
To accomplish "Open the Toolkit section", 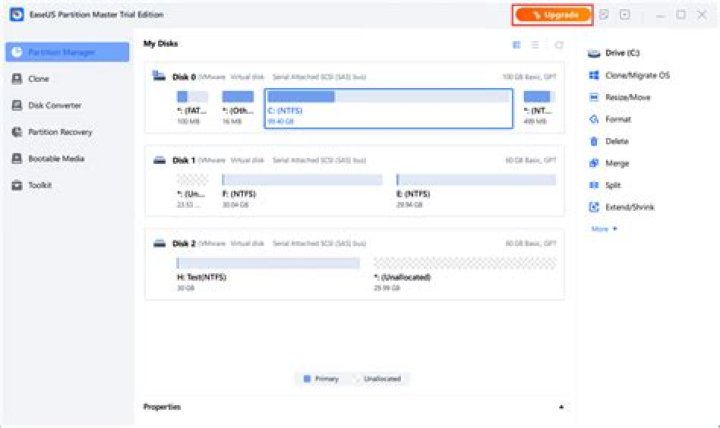I will [x=40, y=186].
